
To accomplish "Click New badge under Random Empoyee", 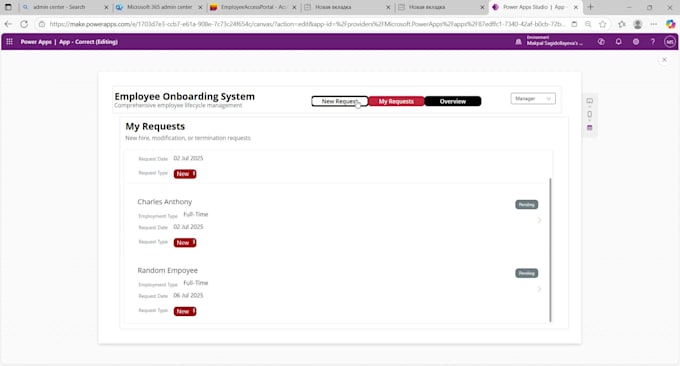I will click(185, 311).
